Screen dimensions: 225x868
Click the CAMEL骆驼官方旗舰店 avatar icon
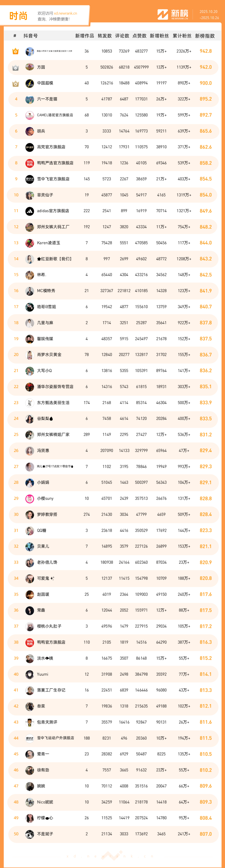coord(30,115)
